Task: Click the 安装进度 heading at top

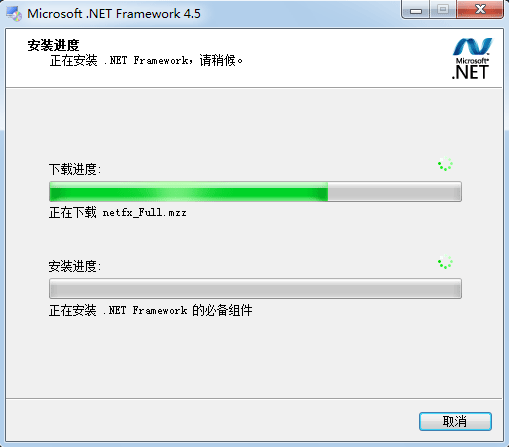Action: tap(53, 45)
